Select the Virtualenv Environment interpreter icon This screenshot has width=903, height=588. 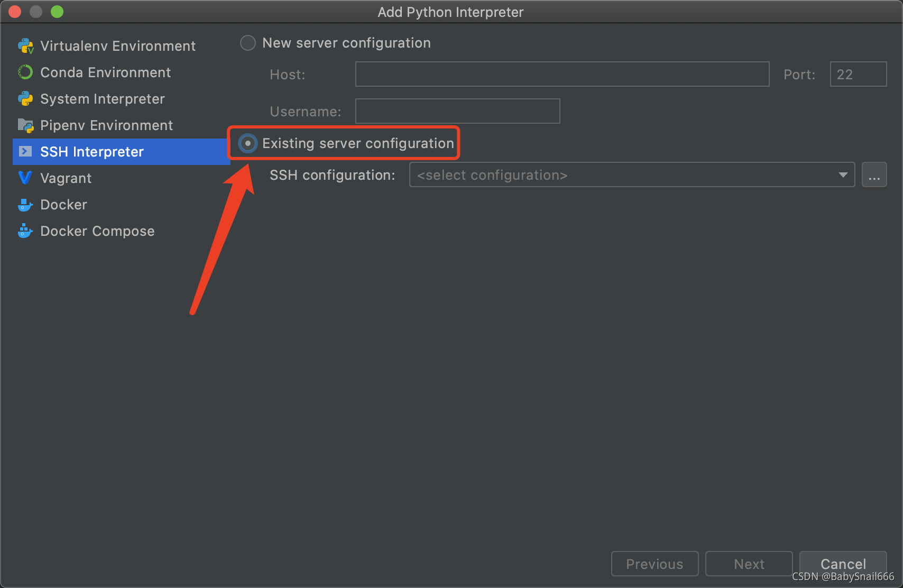[25, 45]
